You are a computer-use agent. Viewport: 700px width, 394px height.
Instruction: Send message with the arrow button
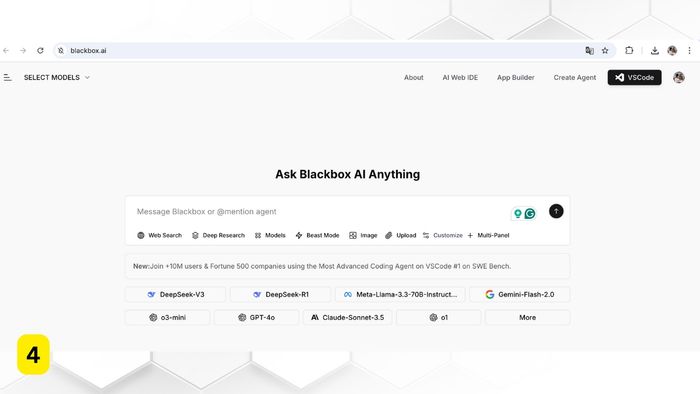coord(556,211)
